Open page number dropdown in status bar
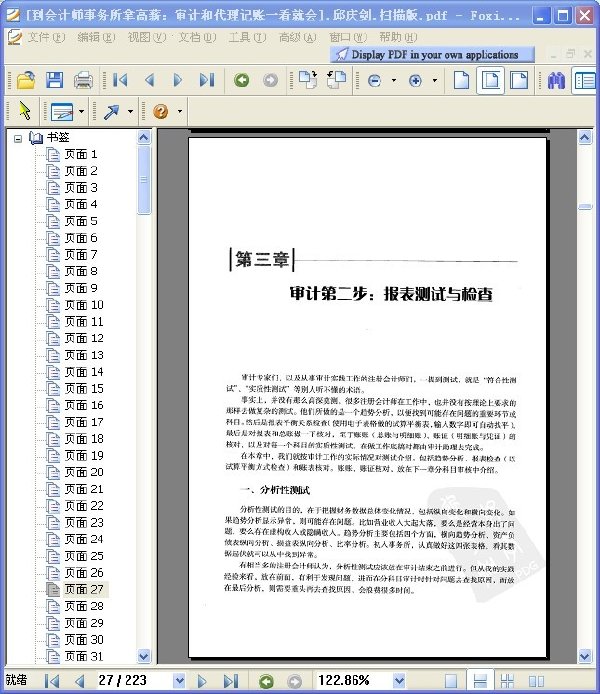Viewport: 600px width, 694px height. pyautogui.click(x=179, y=681)
